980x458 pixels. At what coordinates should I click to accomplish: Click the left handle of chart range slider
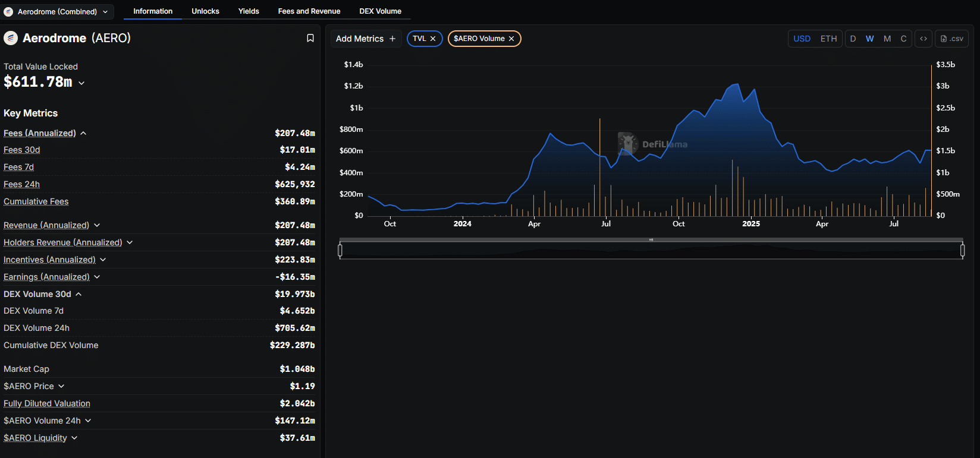click(340, 251)
